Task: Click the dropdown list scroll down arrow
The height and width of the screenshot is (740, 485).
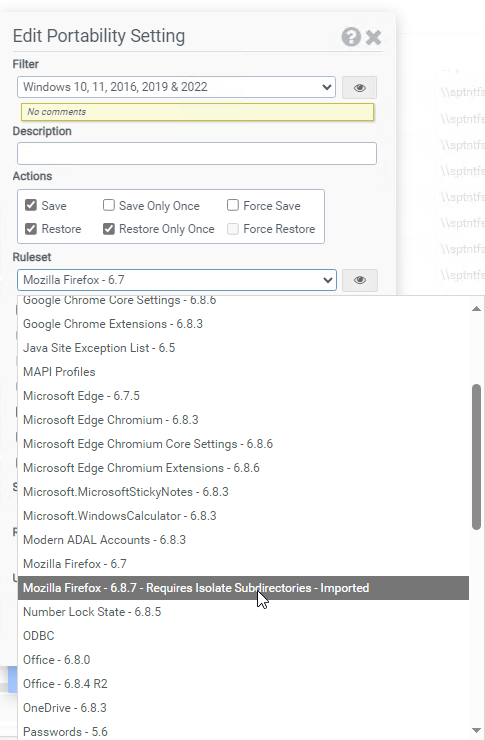Action: (476, 731)
